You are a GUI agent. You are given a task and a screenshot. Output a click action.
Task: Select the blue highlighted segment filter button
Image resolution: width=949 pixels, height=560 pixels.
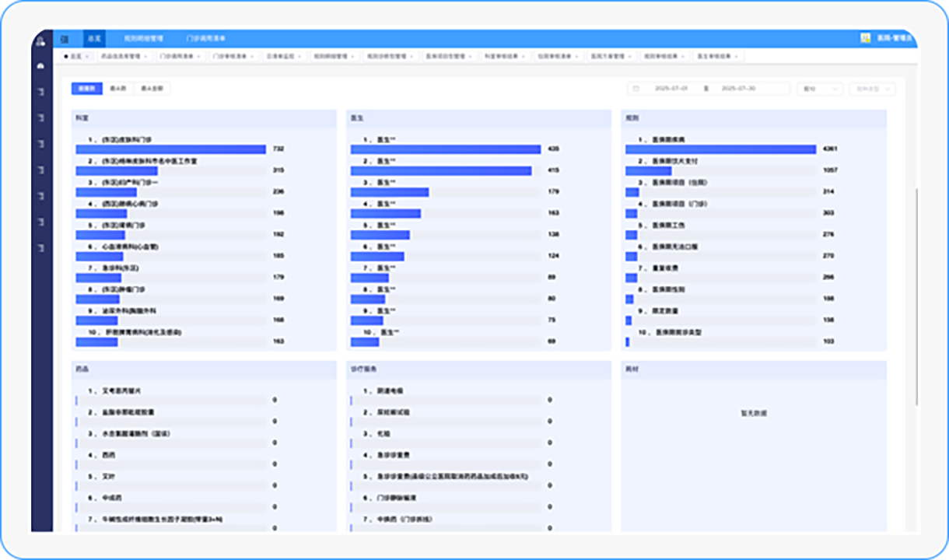87,89
